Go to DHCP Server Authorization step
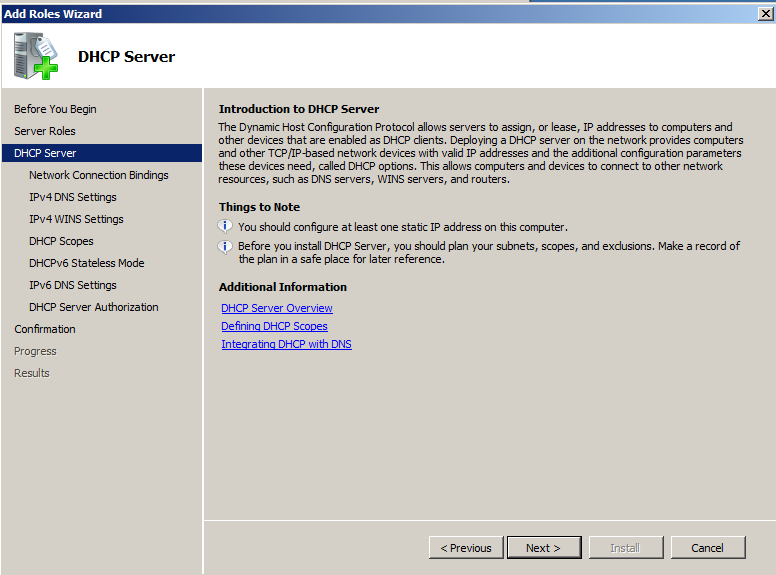Screen dimensions: 776x575 click(94, 307)
